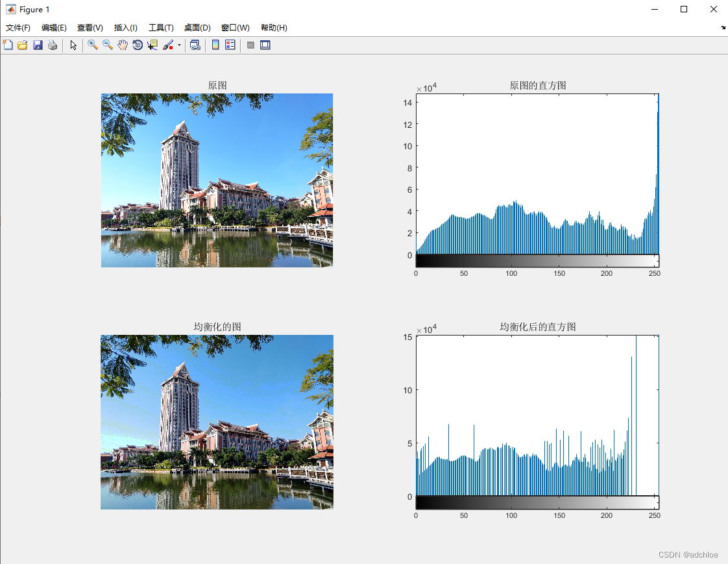Viewport: 728px width, 564px height.
Task: Open the 插入(I) menu
Action: coord(126,28)
